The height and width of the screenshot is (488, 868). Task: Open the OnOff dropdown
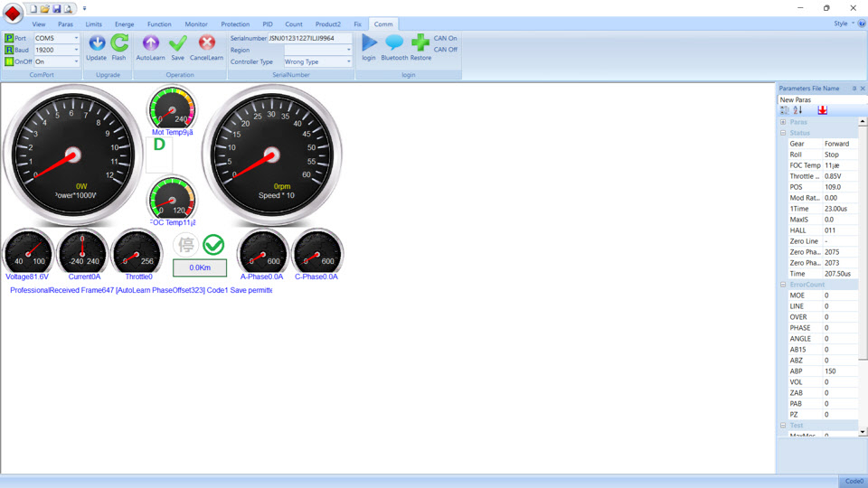(x=76, y=62)
